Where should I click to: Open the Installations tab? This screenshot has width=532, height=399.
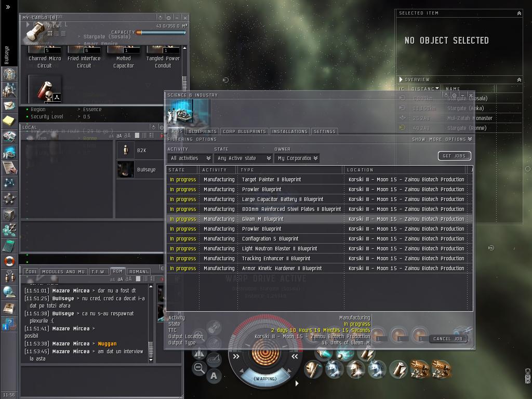click(290, 131)
